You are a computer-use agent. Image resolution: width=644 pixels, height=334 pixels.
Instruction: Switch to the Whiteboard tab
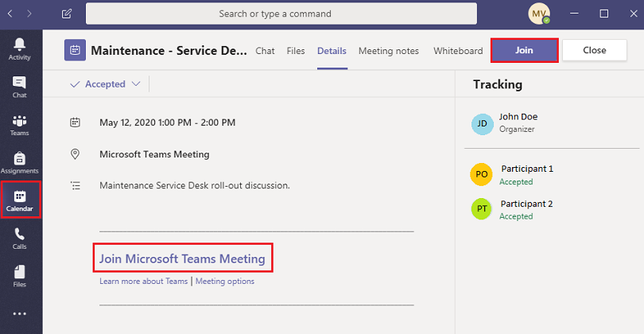pos(458,51)
